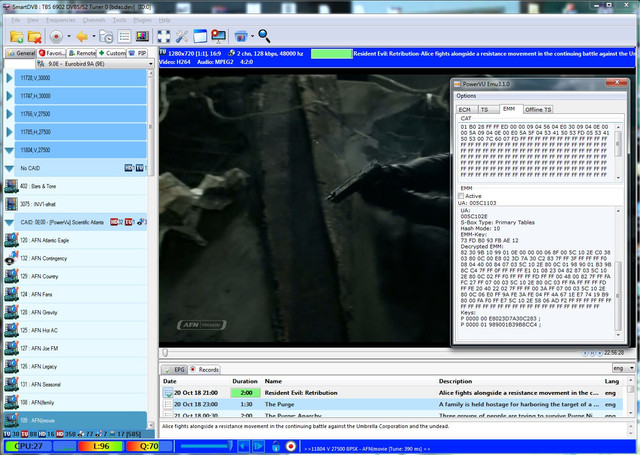This screenshot has width=640, height=455.
Task: Open the Custom tab
Action: pyautogui.click(x=111, y=53)
